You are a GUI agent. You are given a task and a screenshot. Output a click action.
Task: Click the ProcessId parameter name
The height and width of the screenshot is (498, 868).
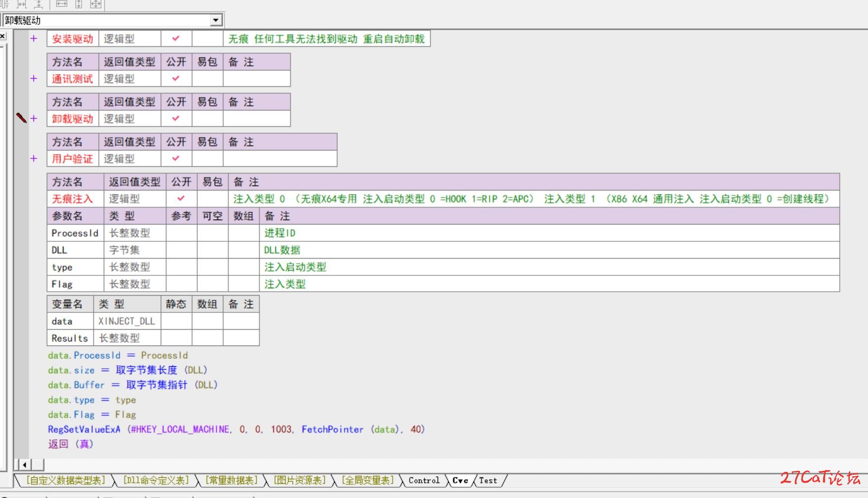point(75,233)
